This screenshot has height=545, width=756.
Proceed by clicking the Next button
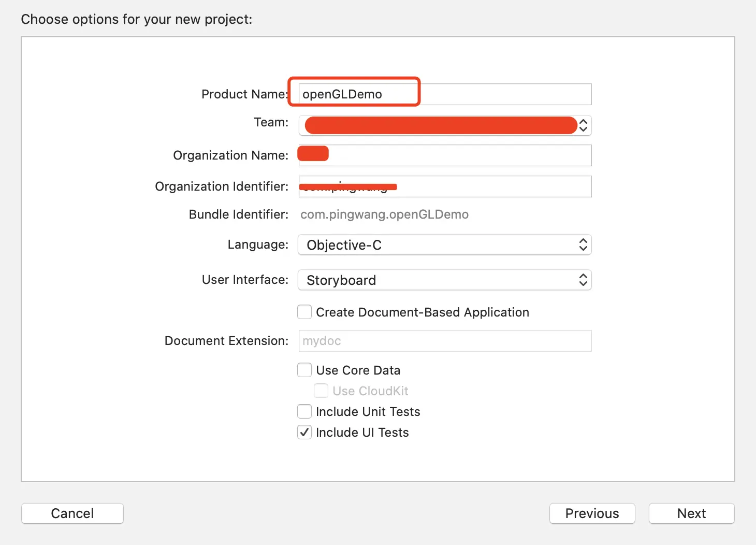point(691,513)
